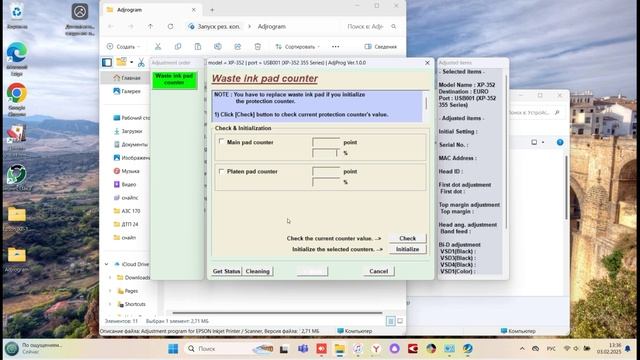Click the Platen pad counter percent field

[326, 182]
